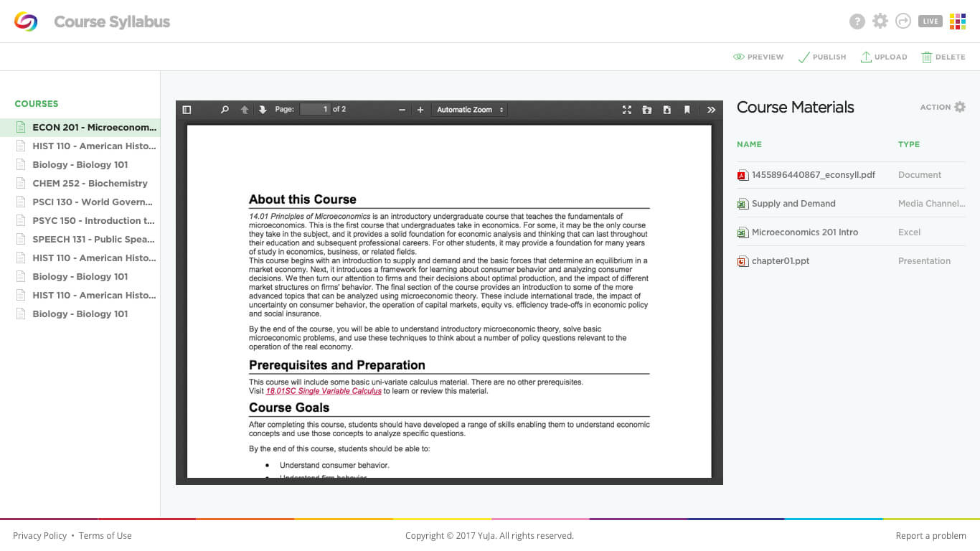Click the circular share arrow icon

(x=903, y=22)
